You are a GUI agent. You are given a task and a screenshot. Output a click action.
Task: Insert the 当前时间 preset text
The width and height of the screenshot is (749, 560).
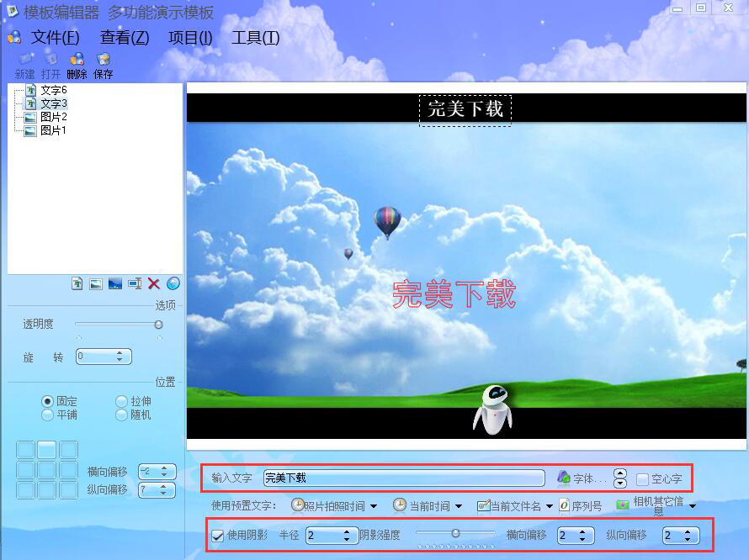pos(422,505)
